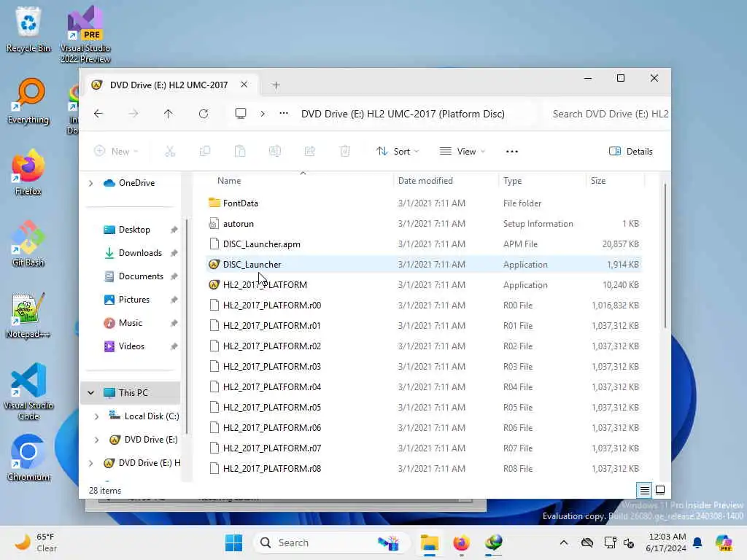This screenshot has height=560, width=747.
Task: Select the HL2_2017_PLATFORM.r08 file
Action: pyautogui.click(x=424, y=469)
